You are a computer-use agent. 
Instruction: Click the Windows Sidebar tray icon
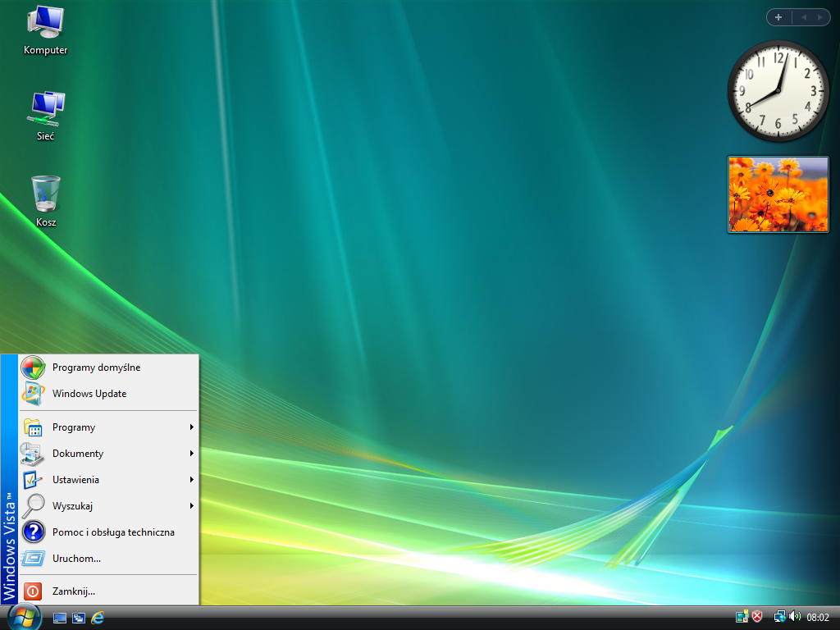742,617
